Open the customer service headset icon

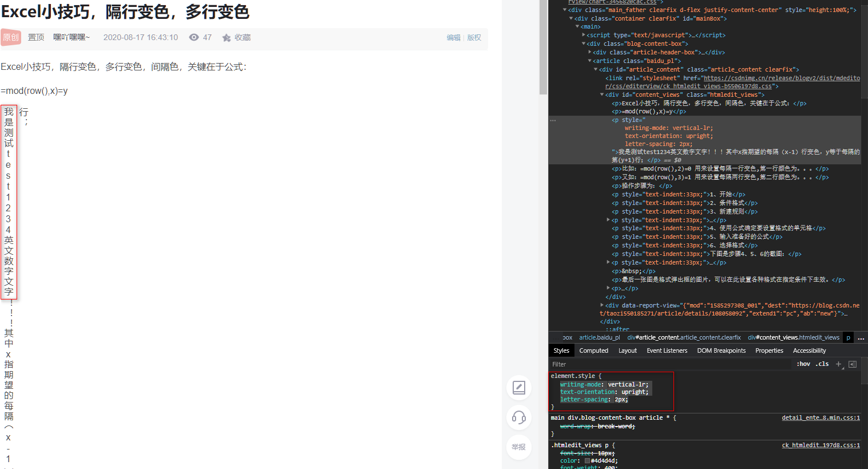point(519,417)
